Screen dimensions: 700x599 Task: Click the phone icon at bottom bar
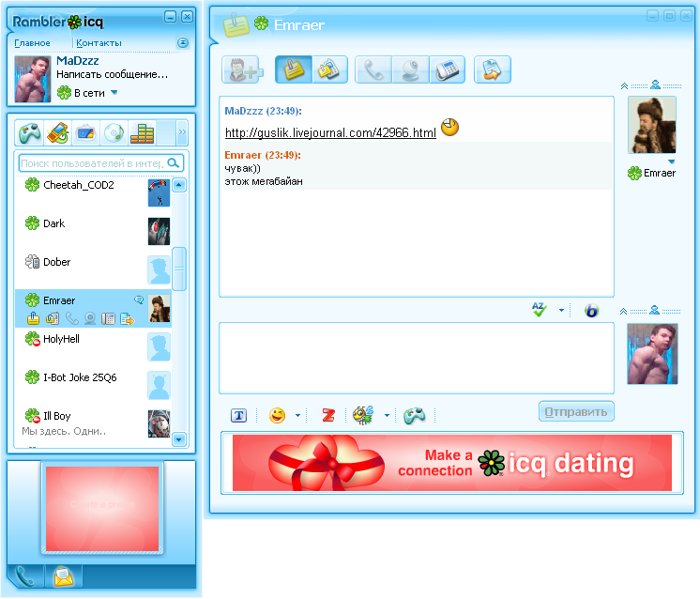[x=25, y=576]
